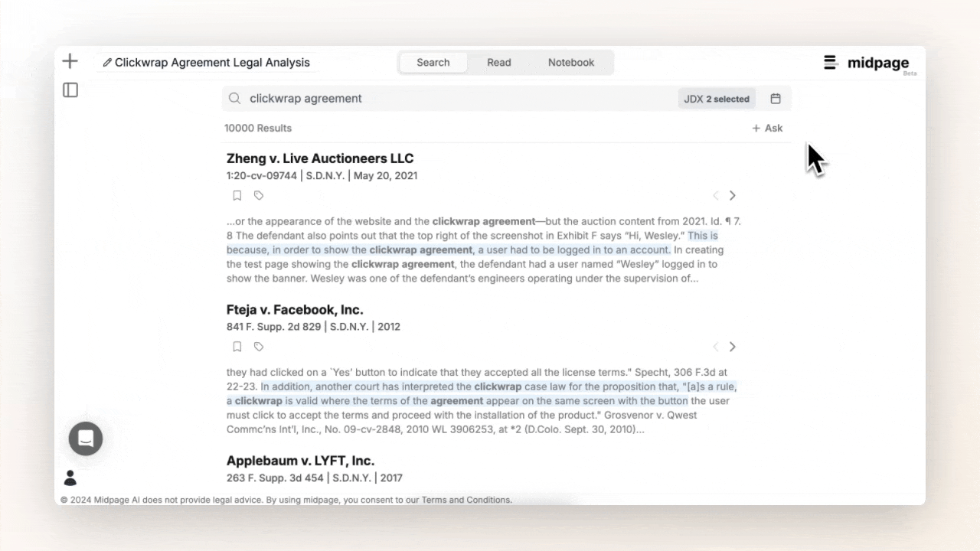Click the plus icon to start new research
The width and height of the screenshot is (980, 551).
tap(70, 61)
